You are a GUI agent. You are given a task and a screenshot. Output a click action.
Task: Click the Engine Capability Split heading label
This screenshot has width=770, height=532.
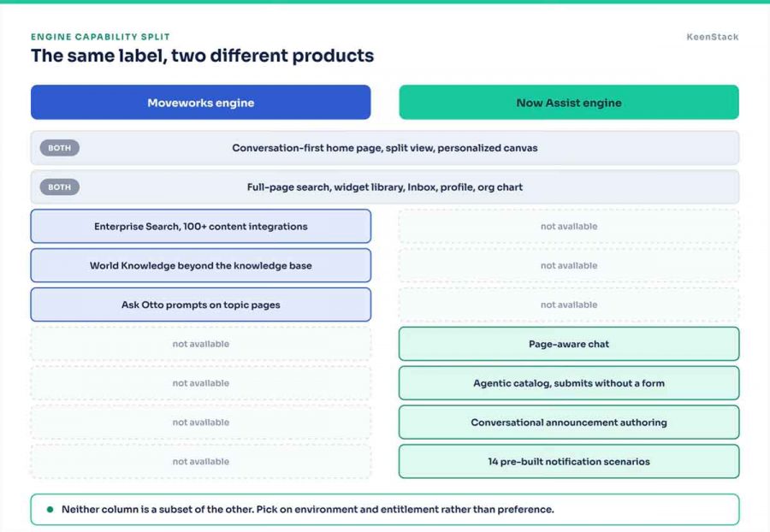(100, 37)
